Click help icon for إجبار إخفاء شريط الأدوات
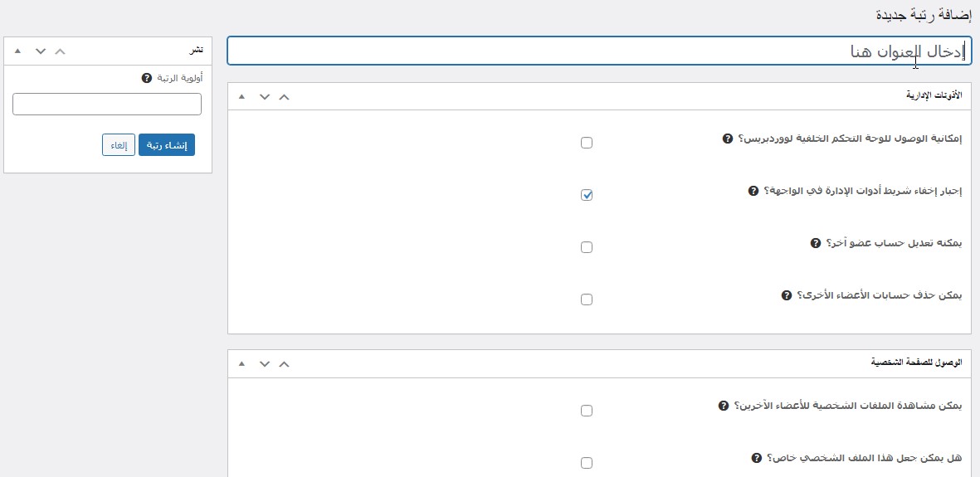980x477 pixels. (x=753, y=191)
